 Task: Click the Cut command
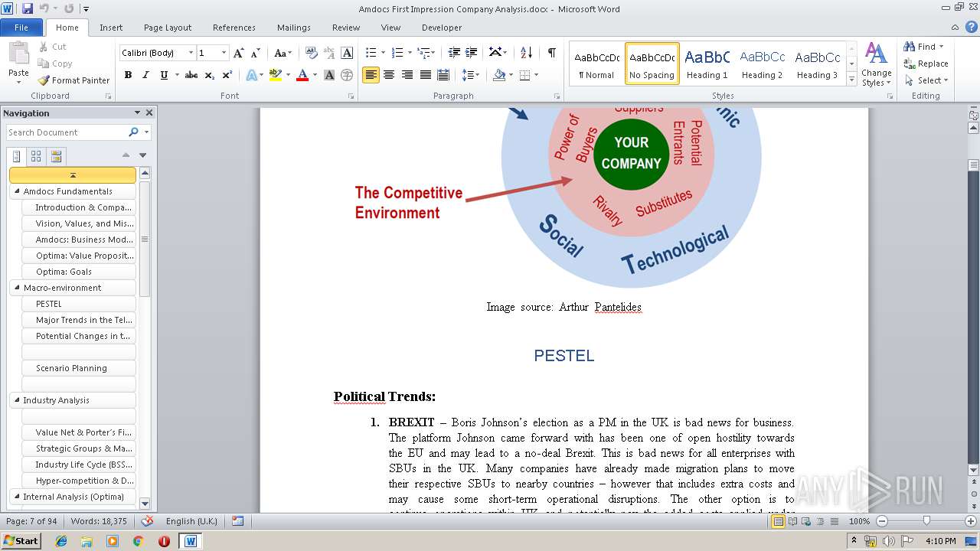coord(53,47)
